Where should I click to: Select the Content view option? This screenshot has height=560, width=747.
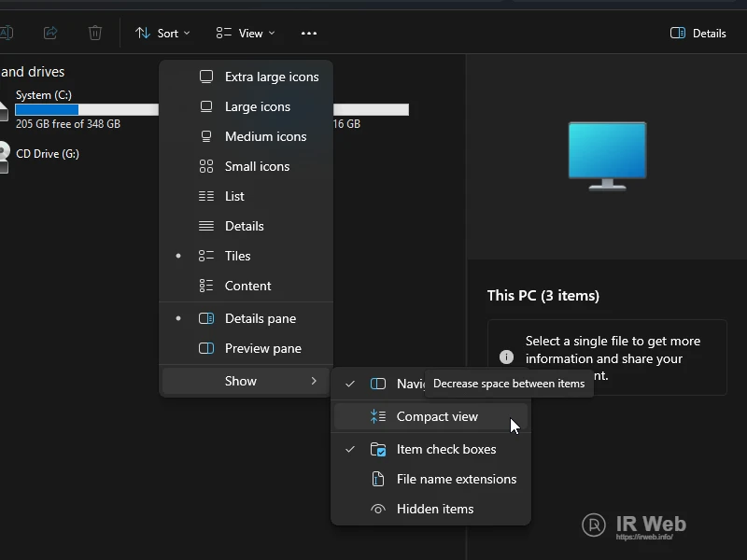point(247,286)
